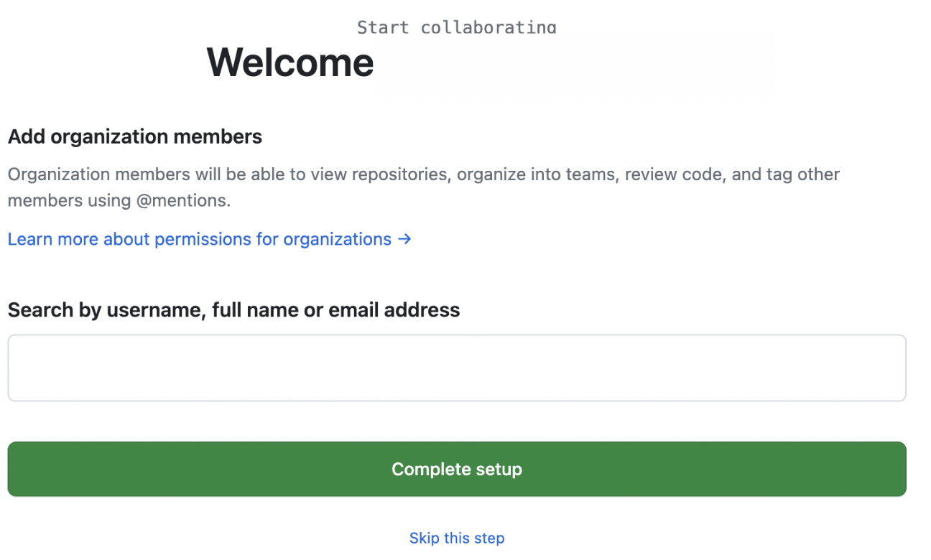Click Learn more at link start
931x560 pixels.
click(x=53, y=239)
